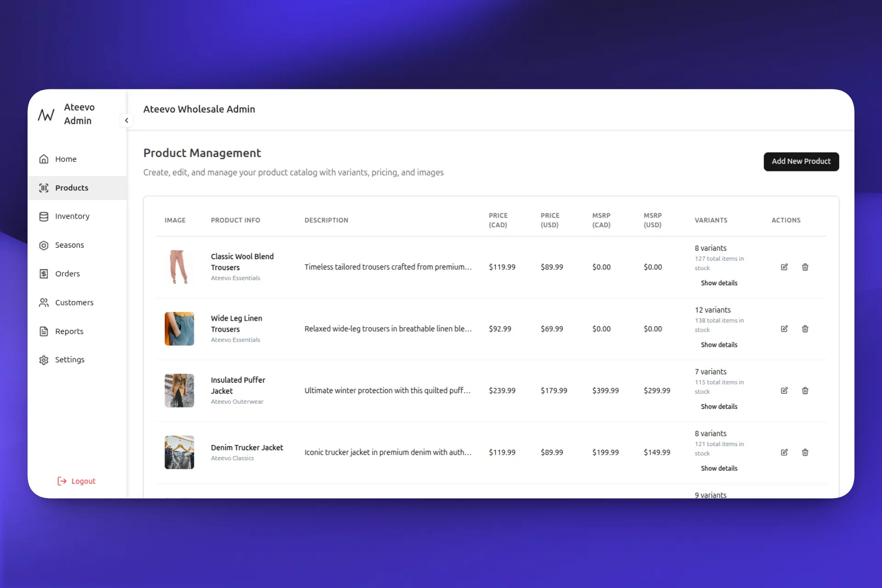Screen dimensions: 882x588
Task: Click the Add New Product button
Action: 801,162
